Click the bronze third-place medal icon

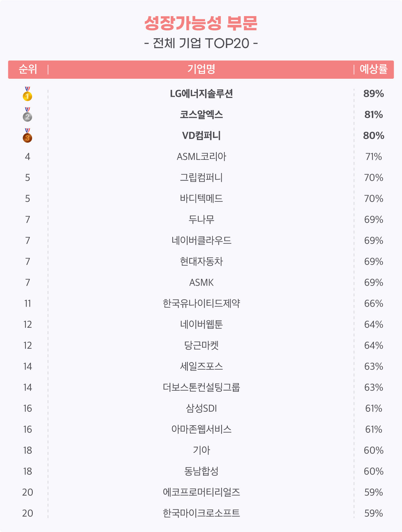[27, 135]
